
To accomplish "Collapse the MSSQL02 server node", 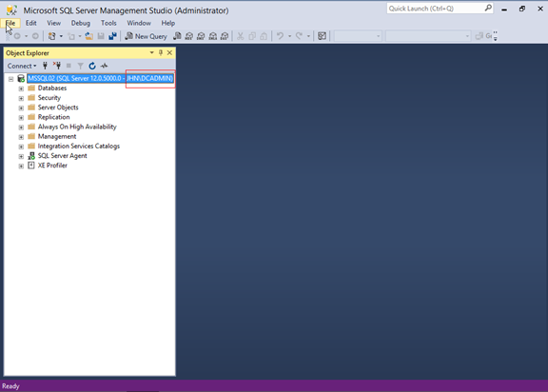I will click(10, 79).
